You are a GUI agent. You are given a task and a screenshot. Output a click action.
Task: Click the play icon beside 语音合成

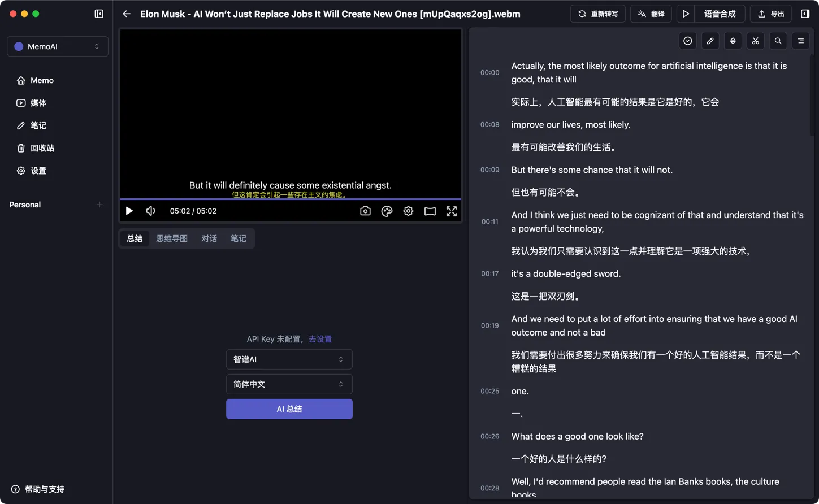point(686,14)
